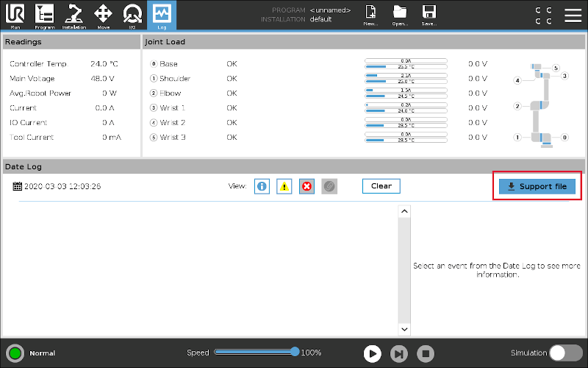Open the hamburger menu
This screenshot has height=368, width=588.
click(573, 15)
